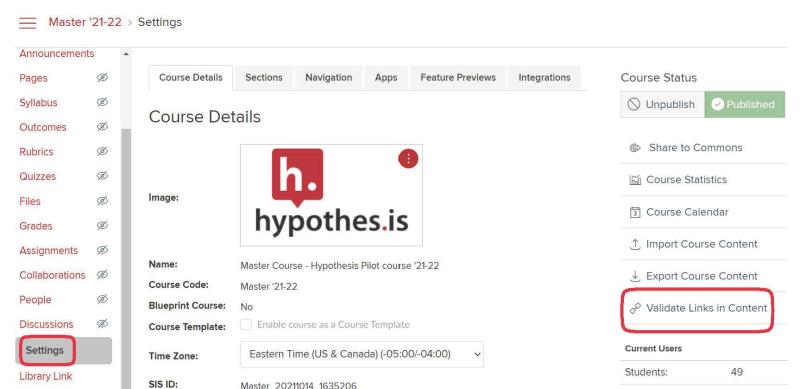This screenshot has width=800, height=389.
Task: Click Validate Links in Content
Action: [x=707, y=308]
